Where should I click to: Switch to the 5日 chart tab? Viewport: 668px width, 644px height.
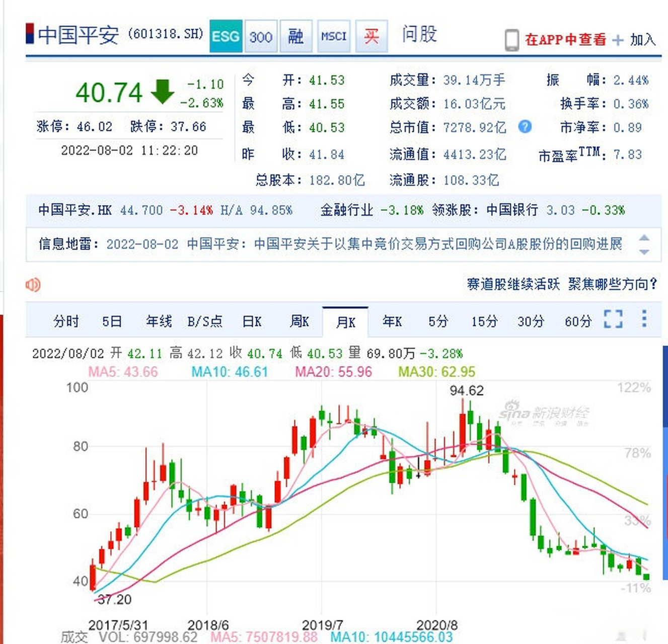pos(112,321)
